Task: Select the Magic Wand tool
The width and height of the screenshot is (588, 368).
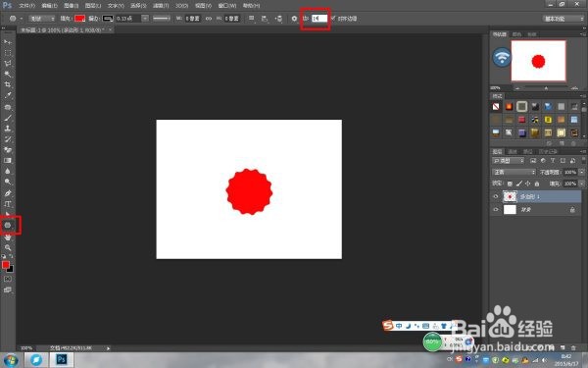Action: click(8, 74)
